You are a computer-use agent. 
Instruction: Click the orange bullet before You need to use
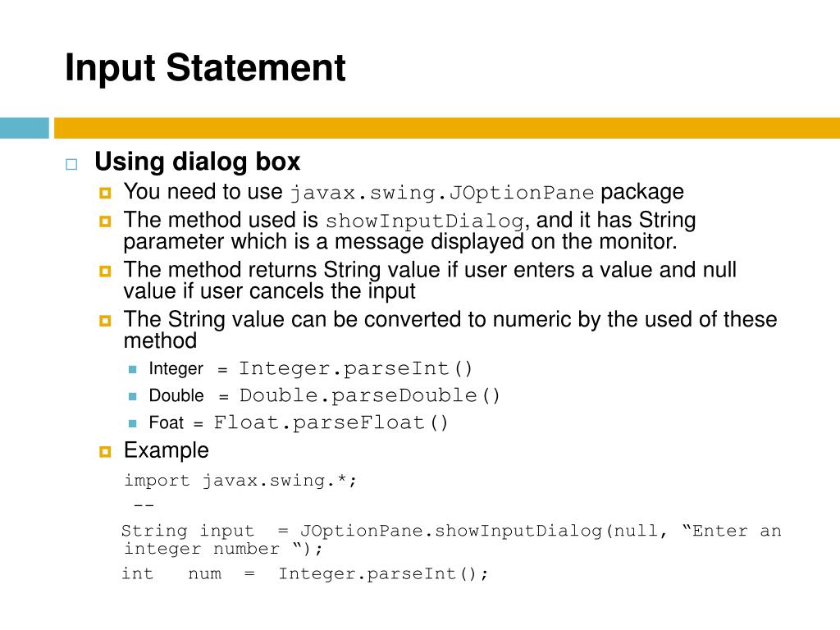pyautogui.click(x=105, y=193)
